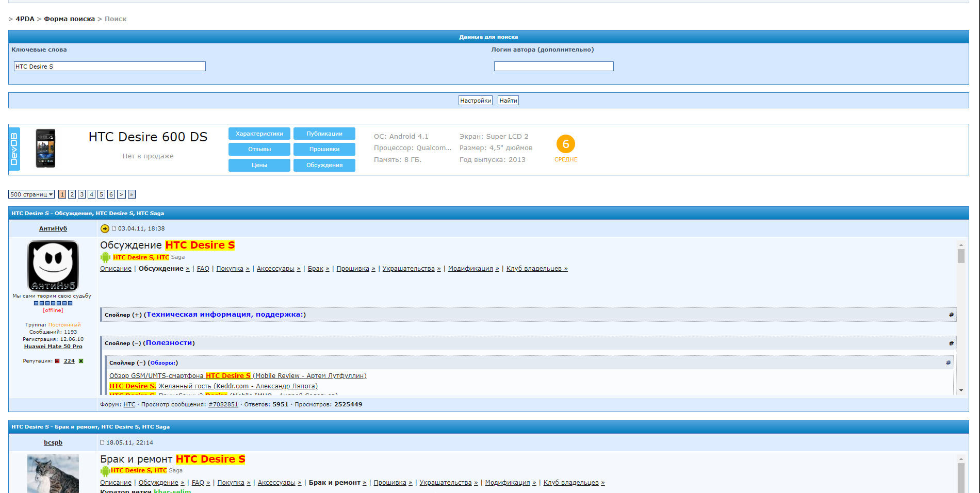The width and height of the screenshot is (980, 493).
Task: Click the Настройки button
Action: (x=475, y=101)
